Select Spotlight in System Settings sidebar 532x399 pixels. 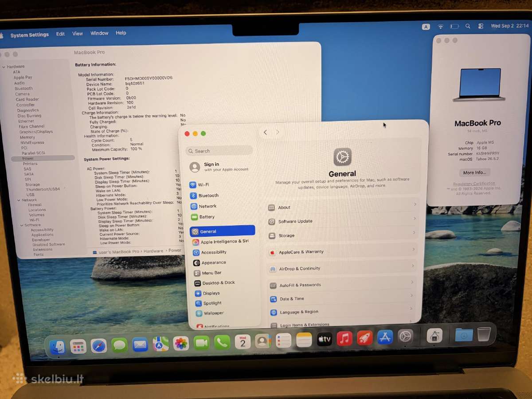[208, 303]
